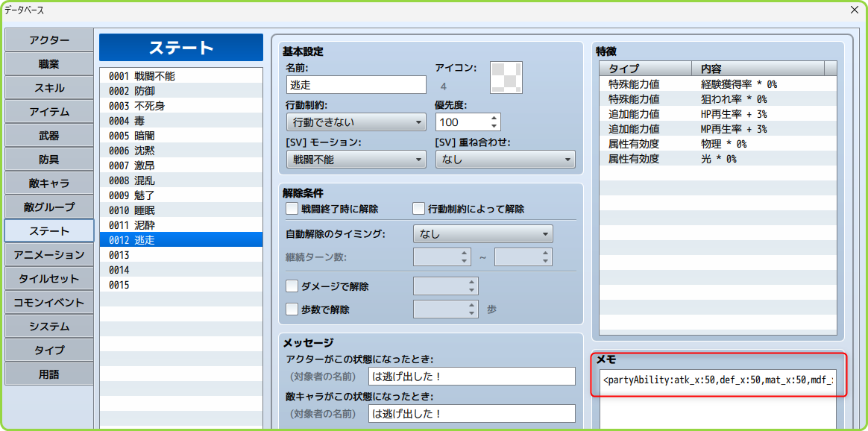Select state 0007 激昂

(181, 166)
